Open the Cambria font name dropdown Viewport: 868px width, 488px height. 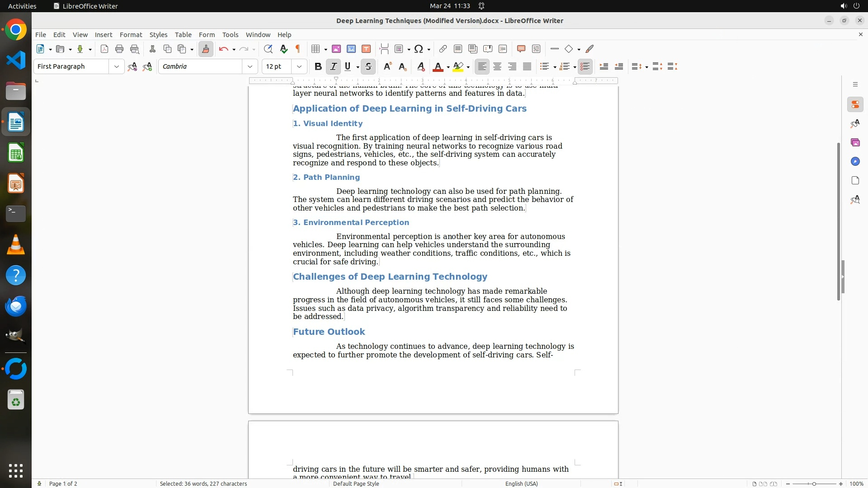point(250,67)
